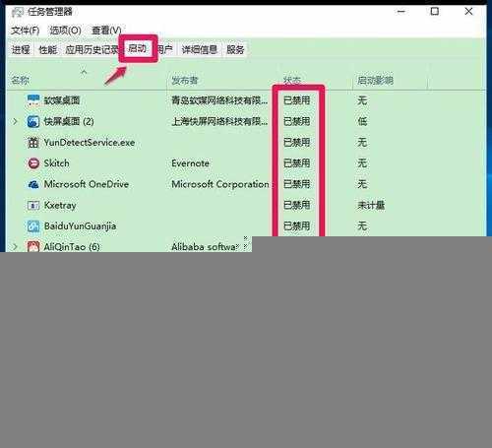Click the Alibaba software publisher cell
This screenshot has height=448, width=492.
(205, 246)
